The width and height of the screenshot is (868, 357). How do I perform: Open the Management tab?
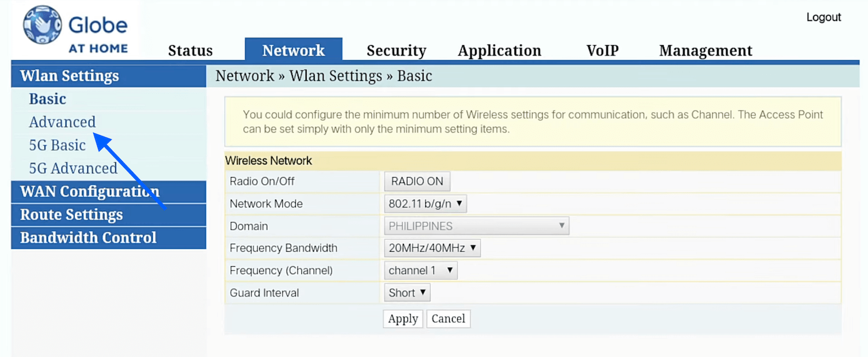[x=705, y=51]
